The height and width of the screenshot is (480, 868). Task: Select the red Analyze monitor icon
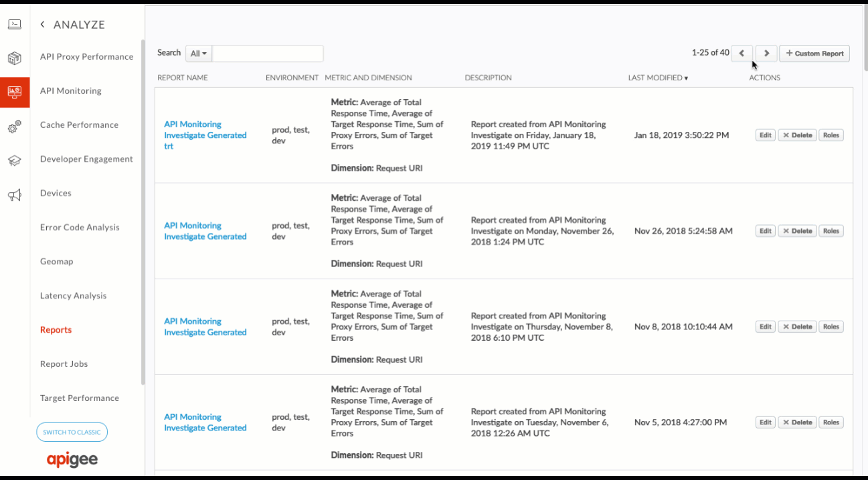click(15, 92)
